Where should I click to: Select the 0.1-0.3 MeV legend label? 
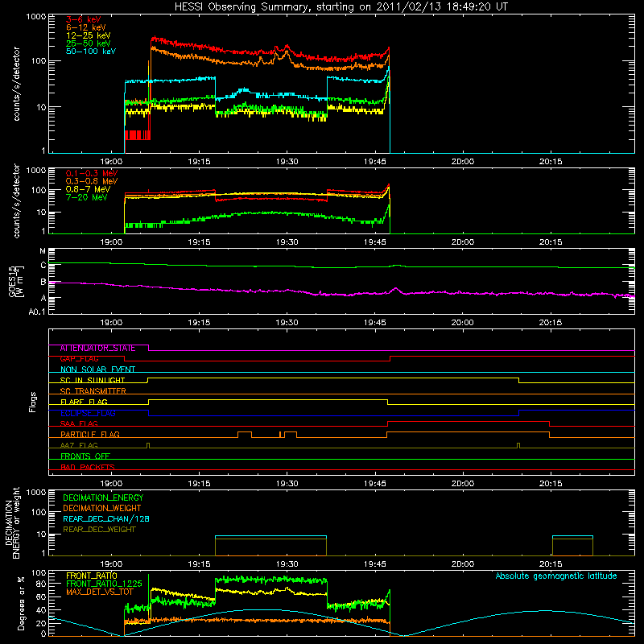(x=92, y=173)
